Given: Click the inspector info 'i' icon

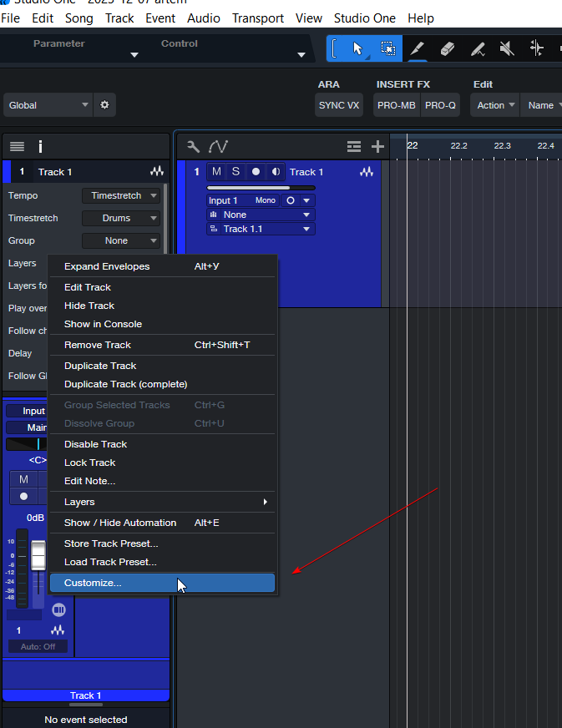Looking at the screenshot, I should (40, 147).
